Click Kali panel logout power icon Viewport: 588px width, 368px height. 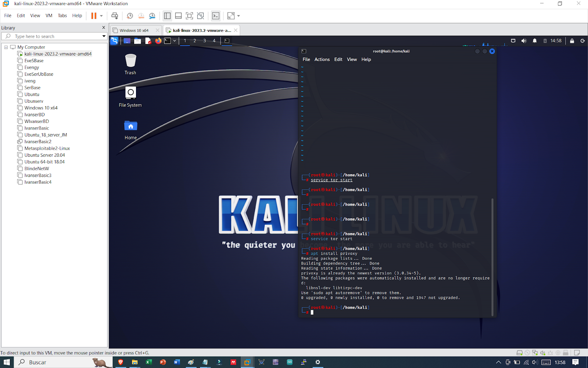(582, 41)
